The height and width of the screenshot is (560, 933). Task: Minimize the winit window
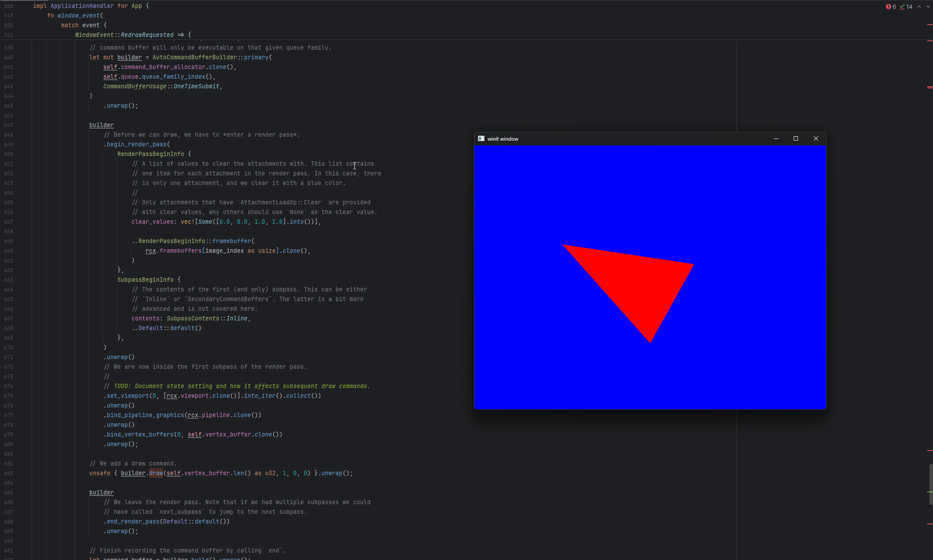click(776, 138)
